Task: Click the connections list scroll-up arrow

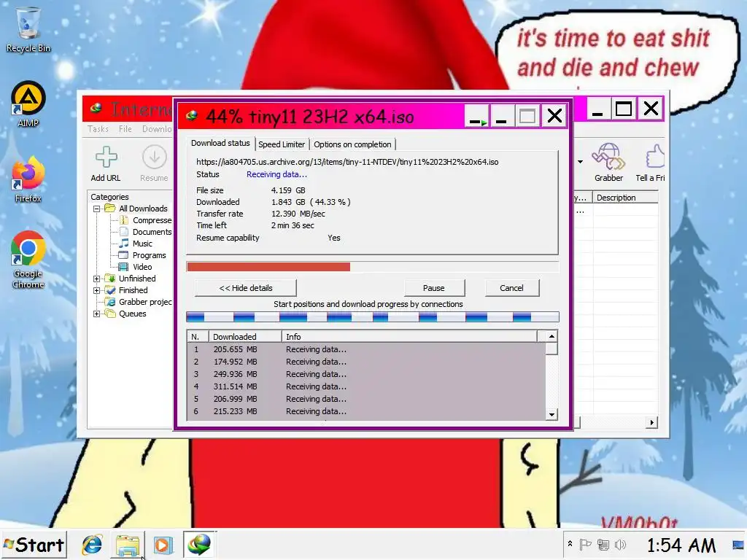Action: tap(551, 337)
